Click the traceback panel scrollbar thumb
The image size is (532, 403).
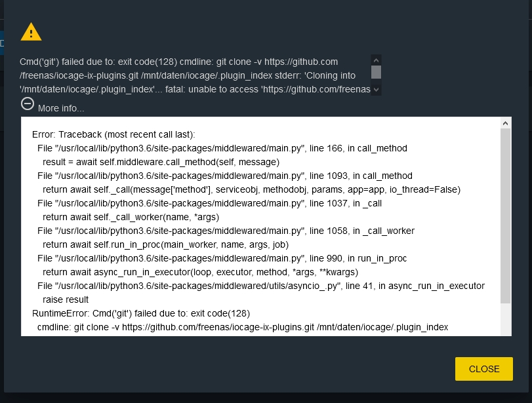pyautogui.click(x=505, y=216)
